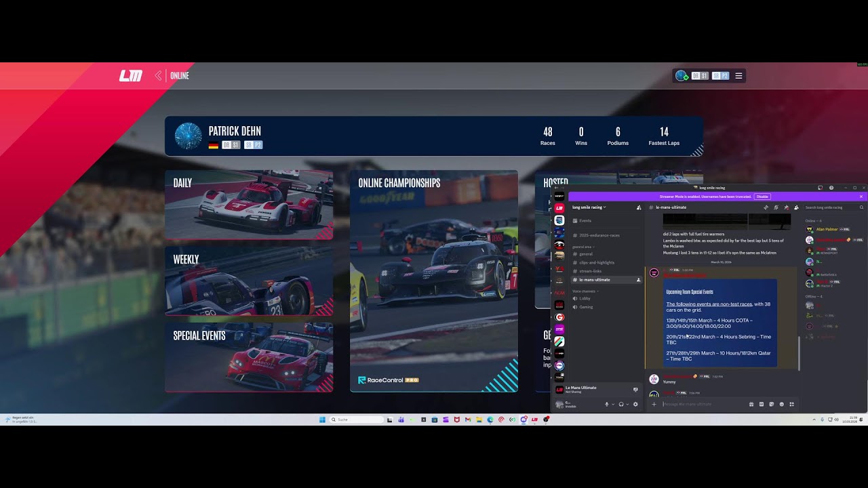Toggle member list in channel header
This screenshot has width=868, height=488.
pyautogui.click(x=796, y=207)
